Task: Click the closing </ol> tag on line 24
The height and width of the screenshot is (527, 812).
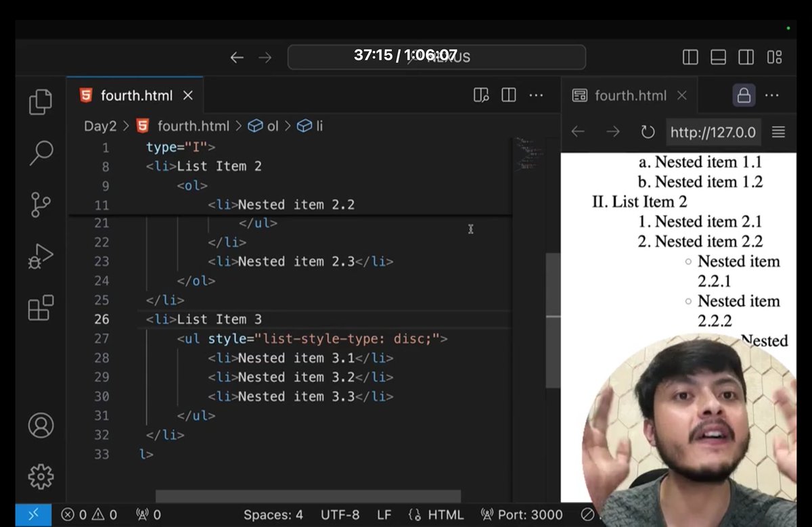Action: [196, 281]
